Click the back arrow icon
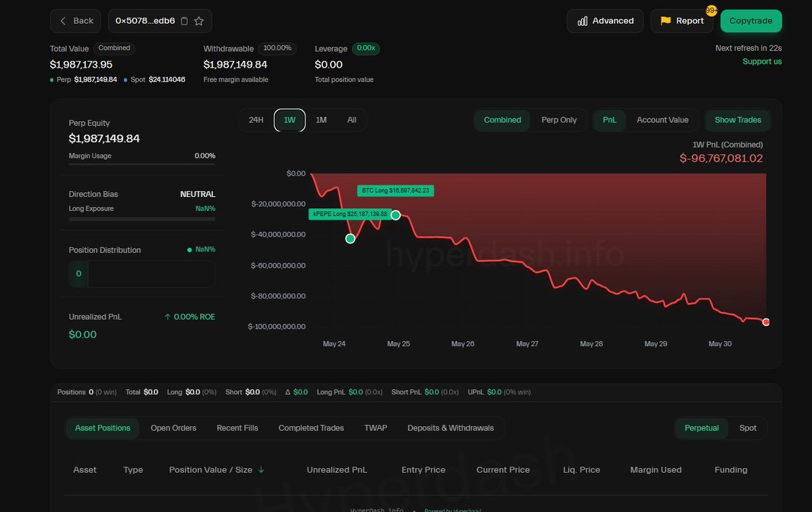This screenshot has width=812, height=512. point(63,21)
